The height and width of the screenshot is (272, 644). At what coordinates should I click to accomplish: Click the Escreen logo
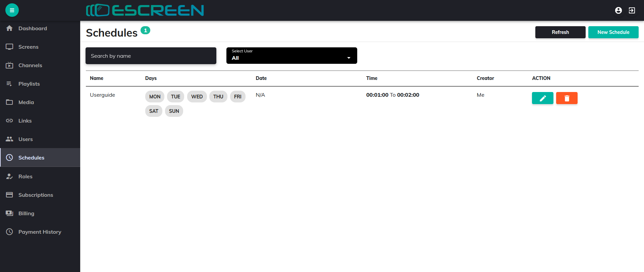click(x=145, y=10)
